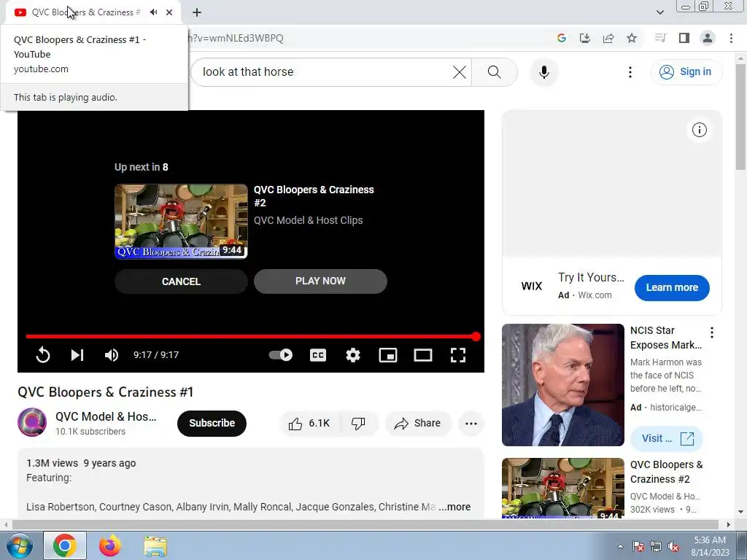Click the page URL in address bar
This screenshot has height=560, width=747.
[237, 38]
